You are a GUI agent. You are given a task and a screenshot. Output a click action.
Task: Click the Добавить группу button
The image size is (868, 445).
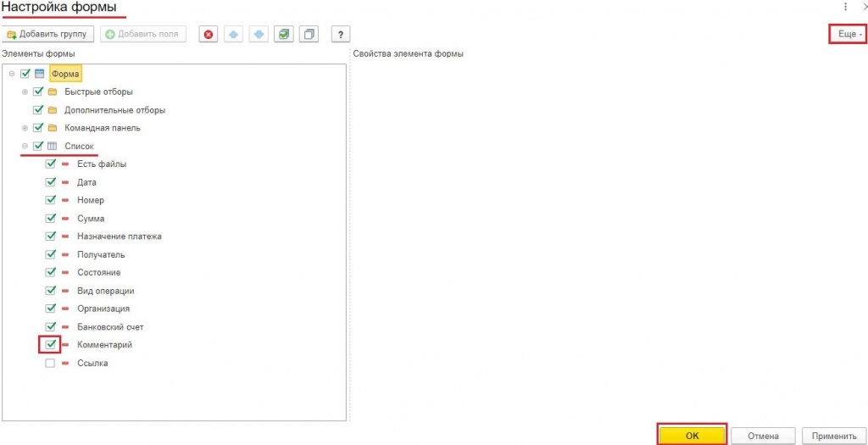point(47,34)
